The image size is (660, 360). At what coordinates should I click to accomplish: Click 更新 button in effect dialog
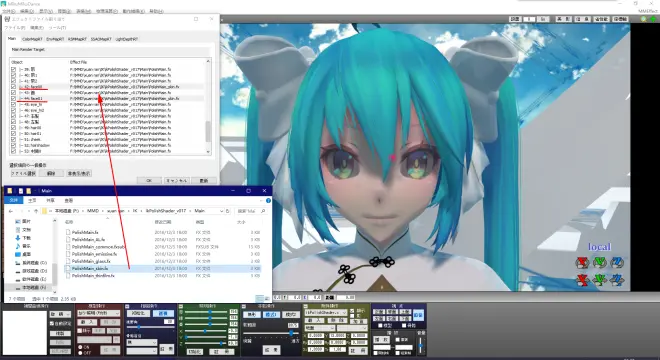(204, 180)
